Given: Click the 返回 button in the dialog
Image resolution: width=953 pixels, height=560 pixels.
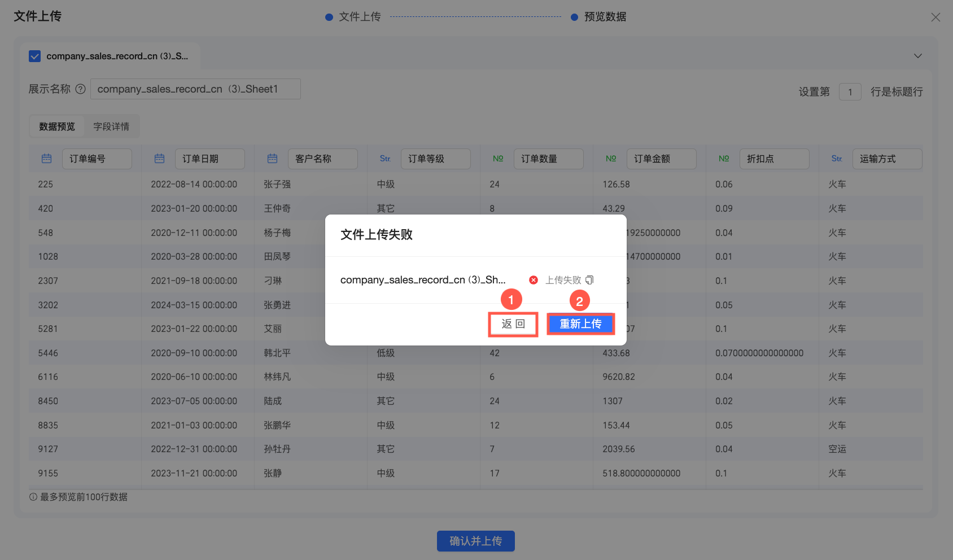Looking at the screenshot, I should pyautogui.click(x=513, y=324).
